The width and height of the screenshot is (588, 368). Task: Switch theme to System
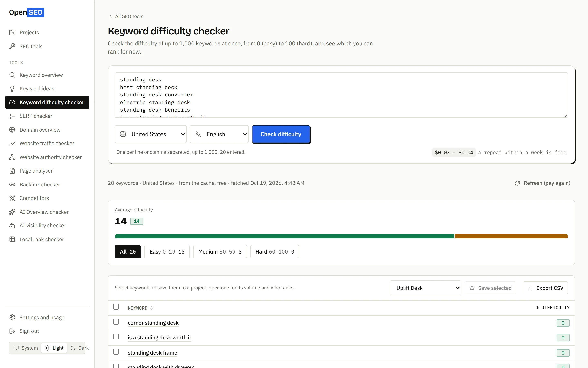pos(26,348)
